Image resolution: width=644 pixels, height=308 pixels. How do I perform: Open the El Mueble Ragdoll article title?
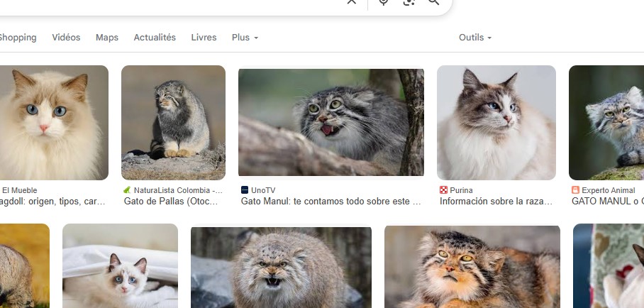pyautogui.click(x=52, y=202)
